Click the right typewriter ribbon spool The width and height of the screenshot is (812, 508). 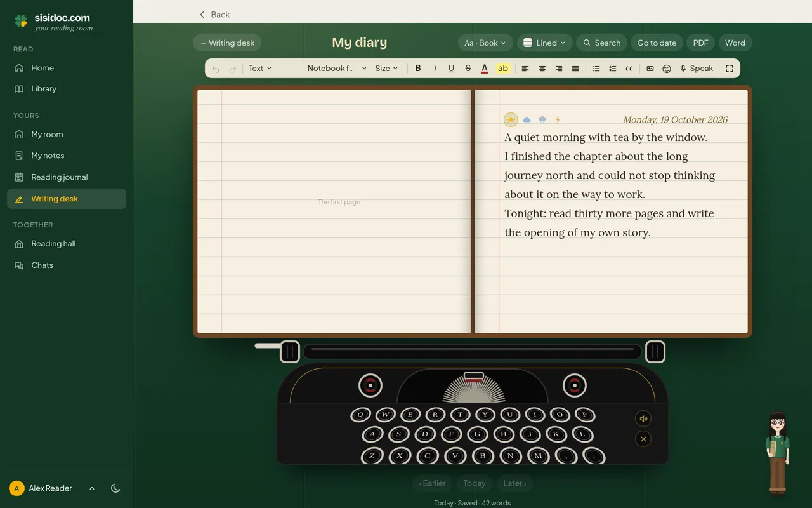(574, 385)
